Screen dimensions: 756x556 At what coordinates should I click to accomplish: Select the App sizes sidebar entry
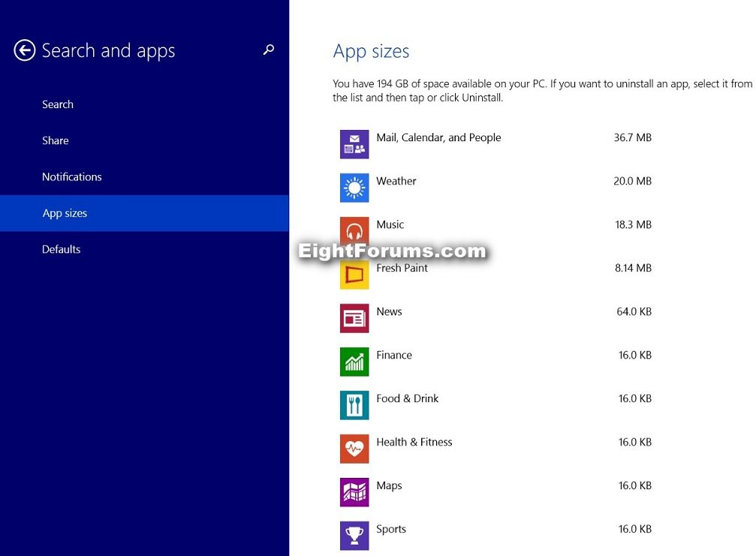click(64, 213)
